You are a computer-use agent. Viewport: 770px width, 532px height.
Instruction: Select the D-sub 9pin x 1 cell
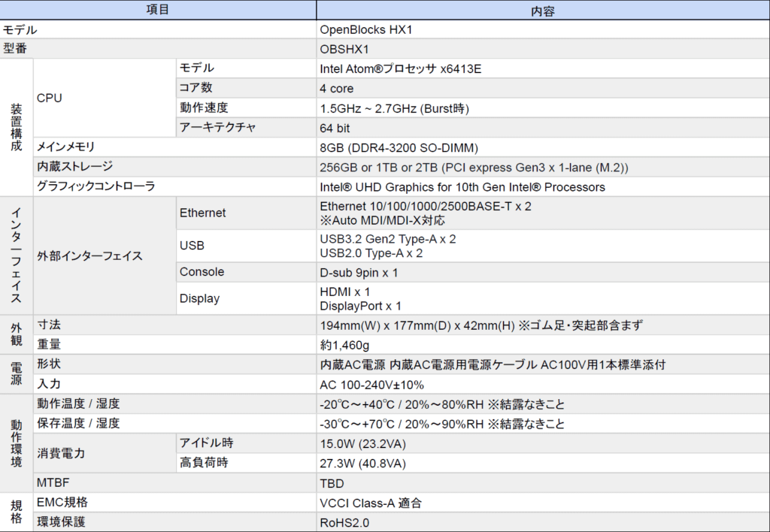pyautogui.click(x=359, y=272)
